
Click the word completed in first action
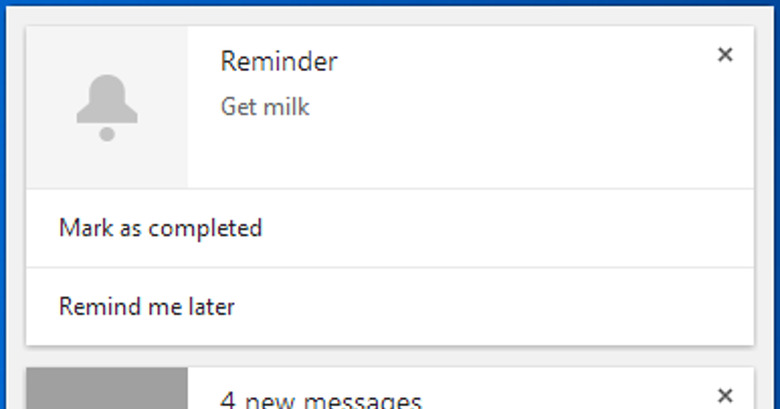click(x=205, y=229)
